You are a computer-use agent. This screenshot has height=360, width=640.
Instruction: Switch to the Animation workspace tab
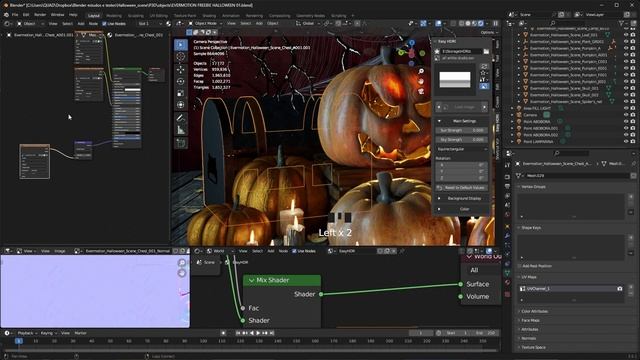pos(231,16)
